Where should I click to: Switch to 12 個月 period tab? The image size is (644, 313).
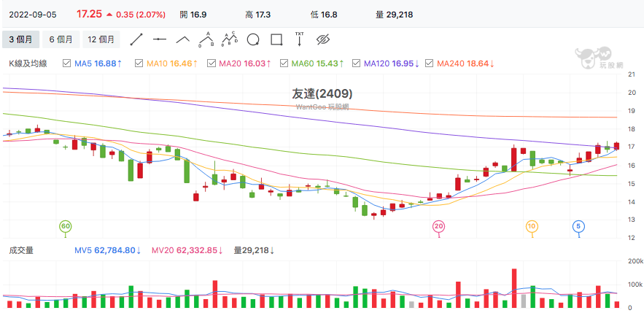pyautogui.click(x=101, y=39)
